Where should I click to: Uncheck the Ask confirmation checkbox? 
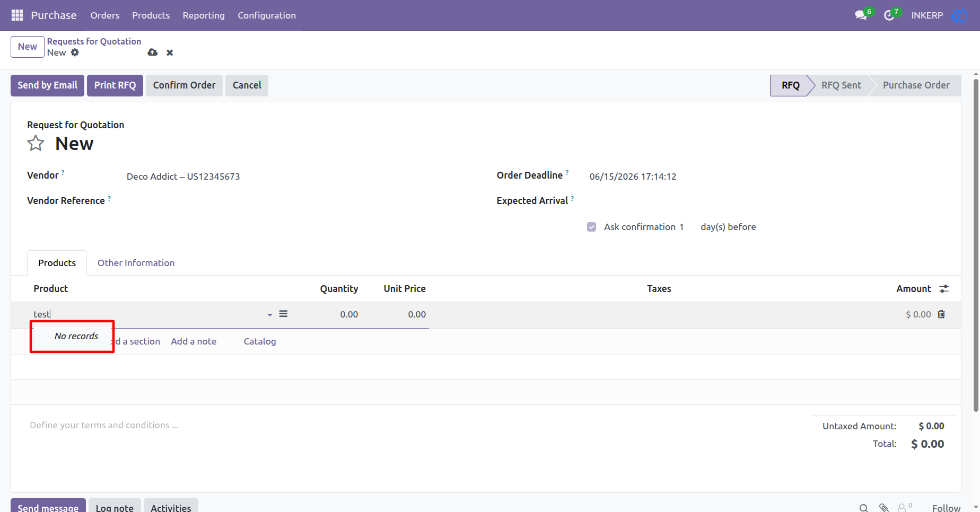[592, 227]
